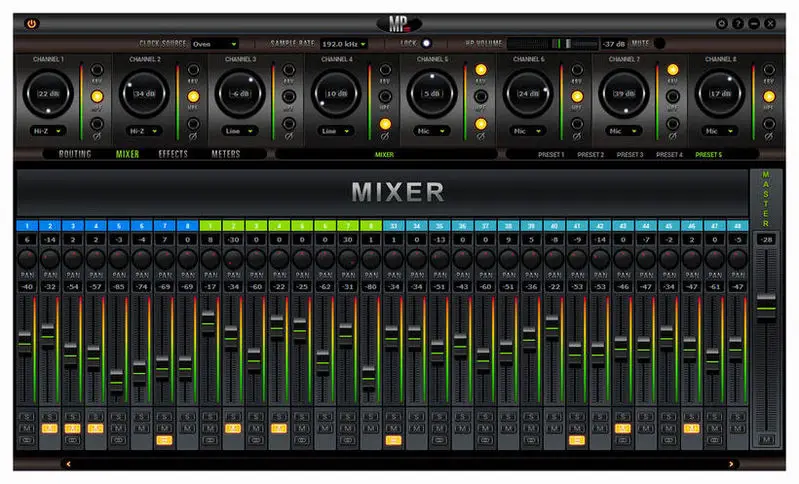Click the stereo link icon on mixer channel 1
The height and width of the screenshot is (484, 799).
[x=25, y=439]
